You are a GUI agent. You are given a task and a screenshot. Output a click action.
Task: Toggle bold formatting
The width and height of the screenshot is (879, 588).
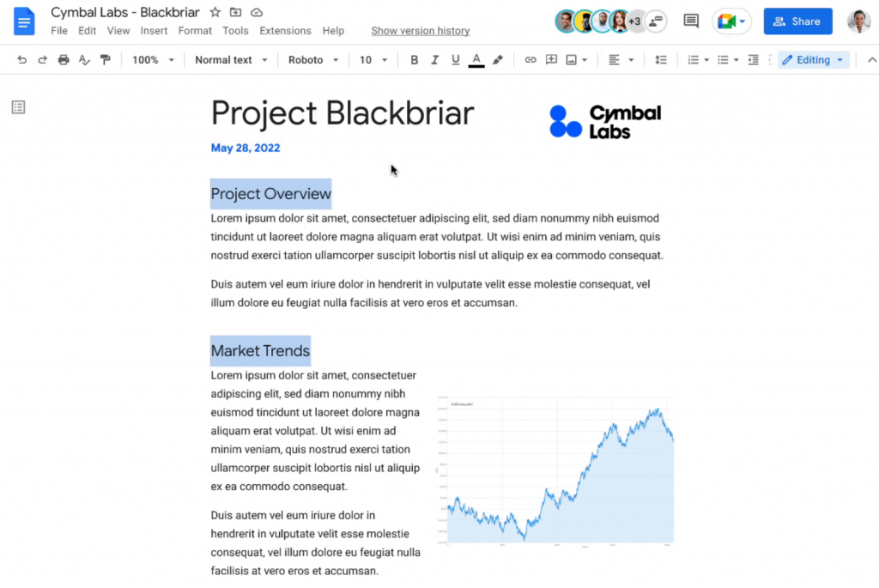point(415,59)
